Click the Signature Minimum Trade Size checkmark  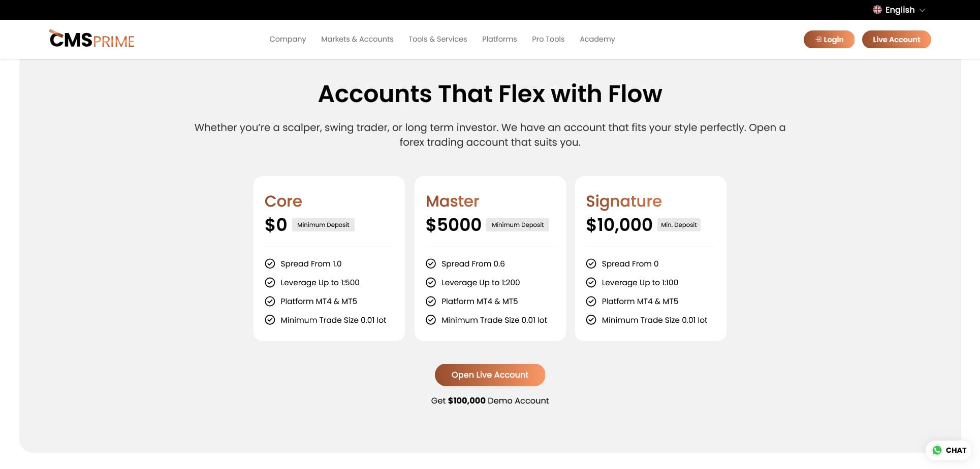tap(591, 320)
